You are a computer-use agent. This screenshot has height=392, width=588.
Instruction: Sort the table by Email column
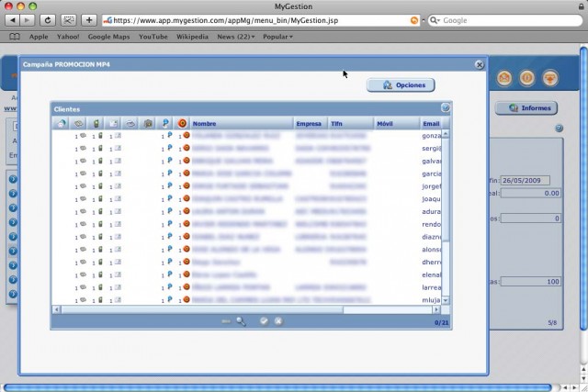coord(431,123)
